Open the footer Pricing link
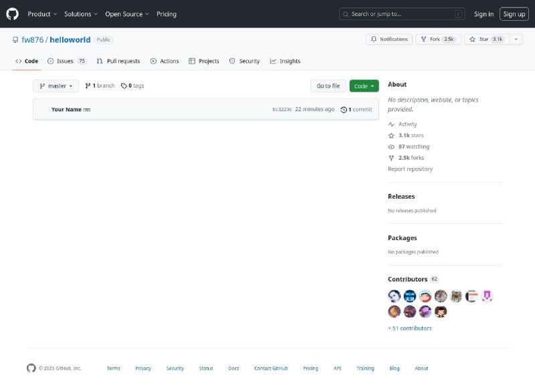The height and width of the screenshot is (392, 535). 310,369
